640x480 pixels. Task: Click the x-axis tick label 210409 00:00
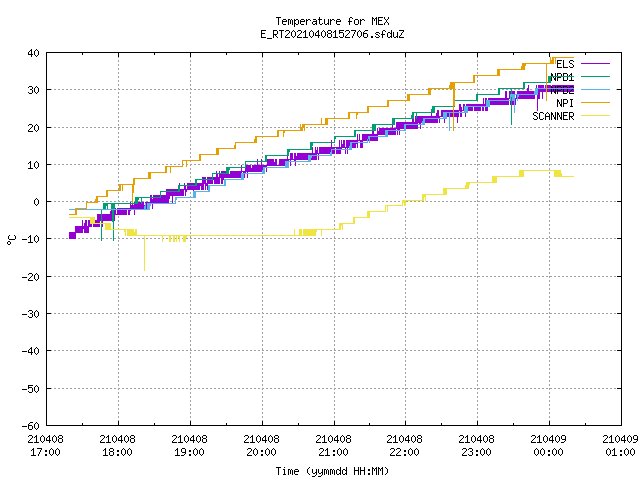[548, 446]
